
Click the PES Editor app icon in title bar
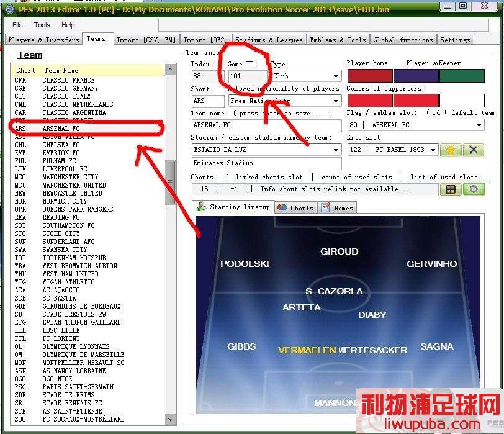coord(10,9)
